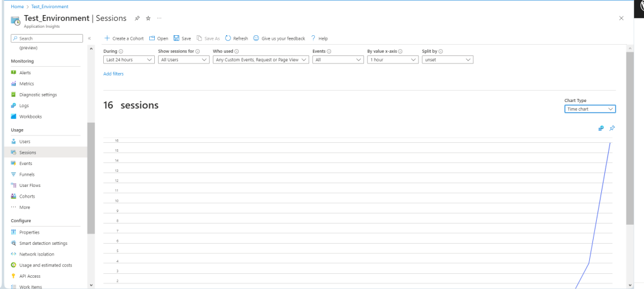The width and height of the screenshot is (644, 289).
Task: Open the During time range dropdown
Action: (x=128, y=60)
